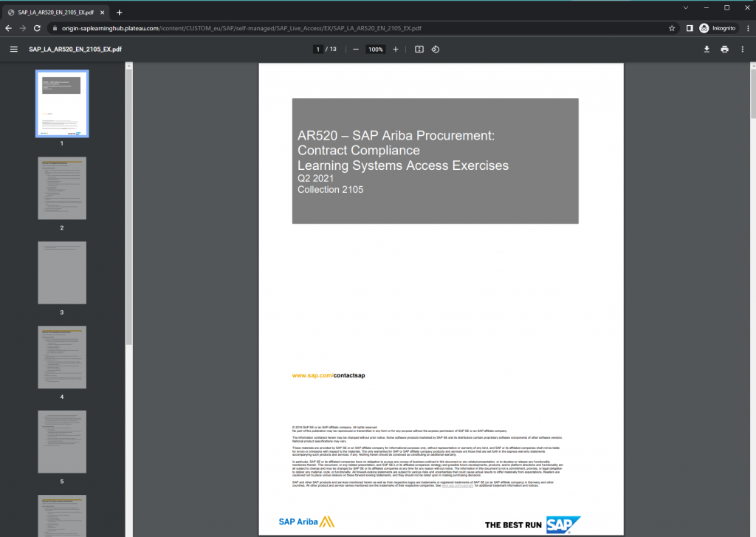Screen dimensions: 756x537
Task: Click the fit to page icon
Action: 419,49
